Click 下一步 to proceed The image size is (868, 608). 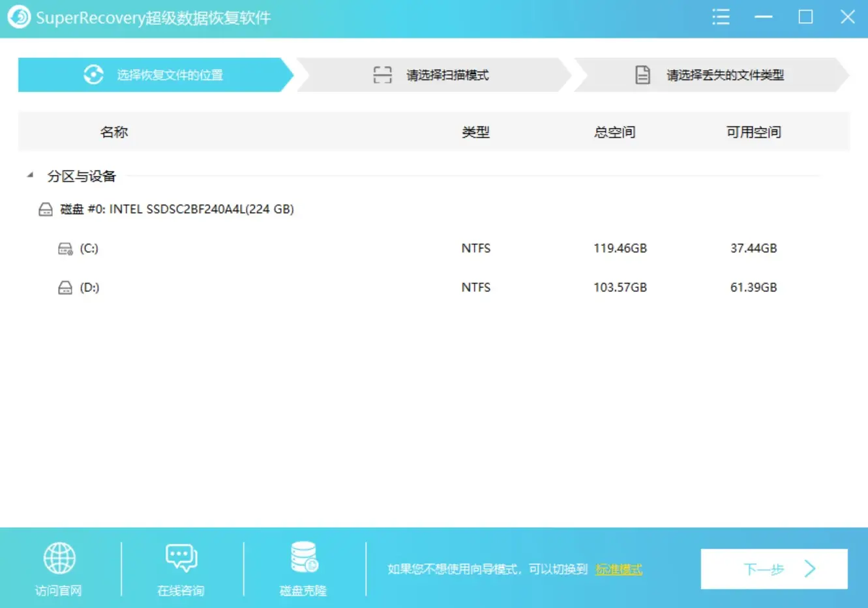click(x=773, y=568)
